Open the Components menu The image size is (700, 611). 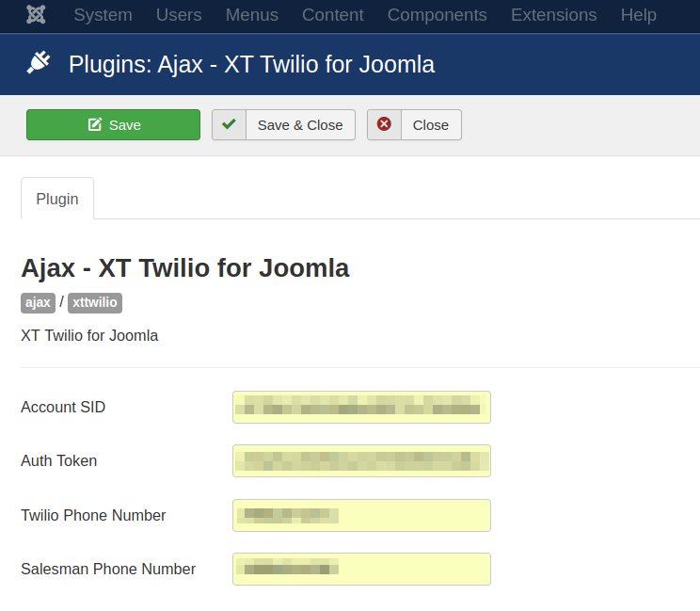click(437, 15)
